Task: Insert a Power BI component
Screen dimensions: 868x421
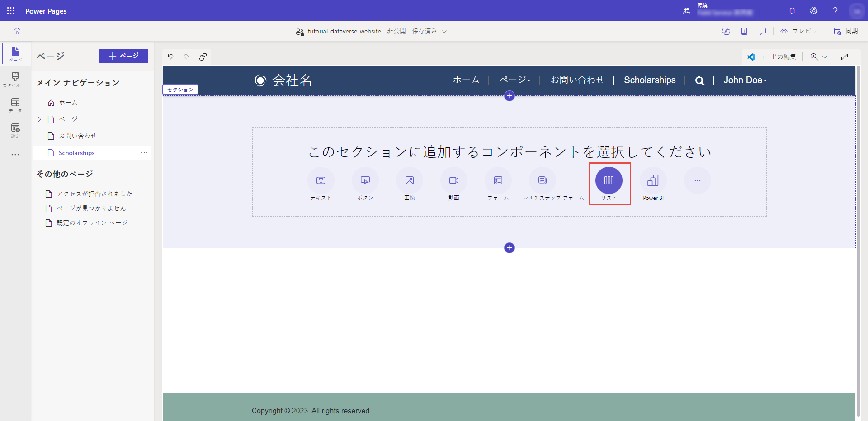Action: click(653, 180)
